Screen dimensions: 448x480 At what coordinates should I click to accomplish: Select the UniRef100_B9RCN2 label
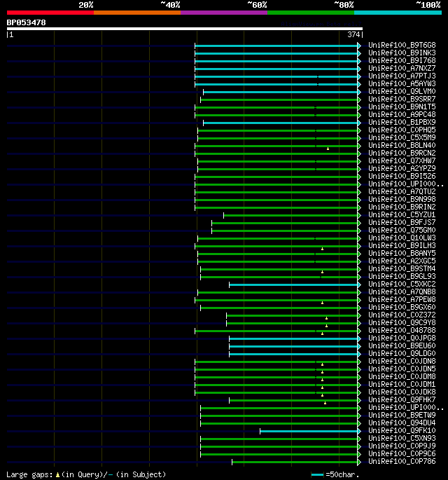click(x=402, y=153)
